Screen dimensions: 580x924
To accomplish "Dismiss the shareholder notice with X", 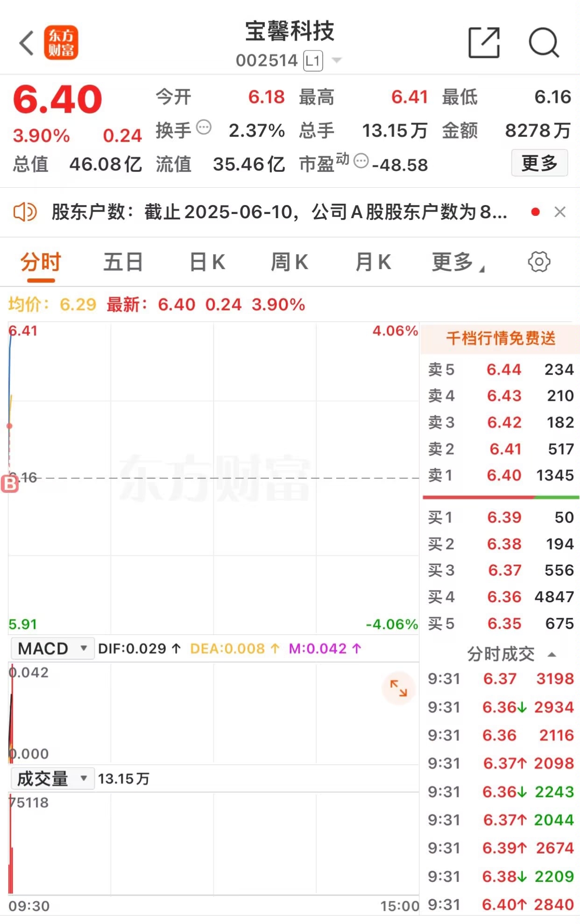I will click(560, 212).
